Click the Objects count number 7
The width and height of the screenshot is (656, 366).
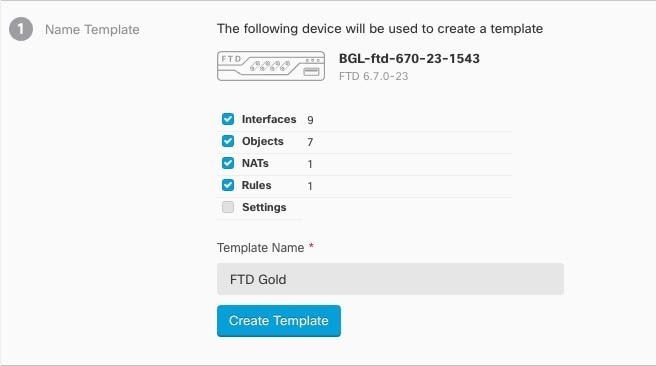(x=310, y=142)
